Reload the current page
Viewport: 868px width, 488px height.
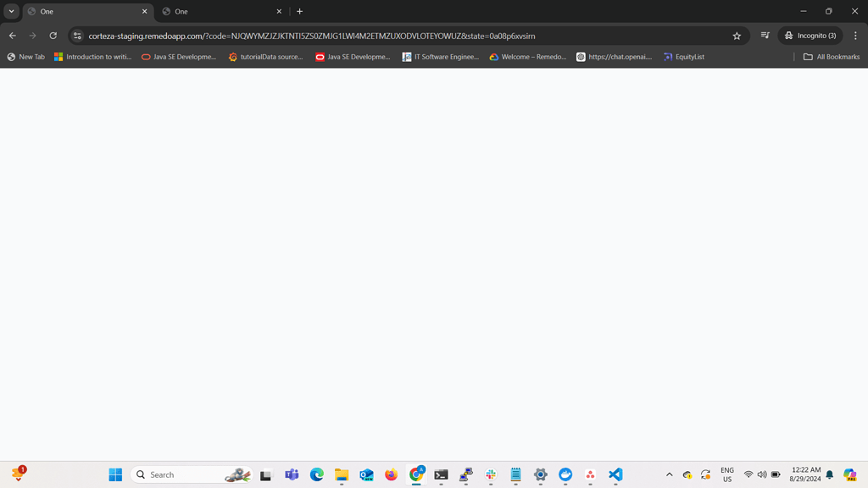point(53,36)
